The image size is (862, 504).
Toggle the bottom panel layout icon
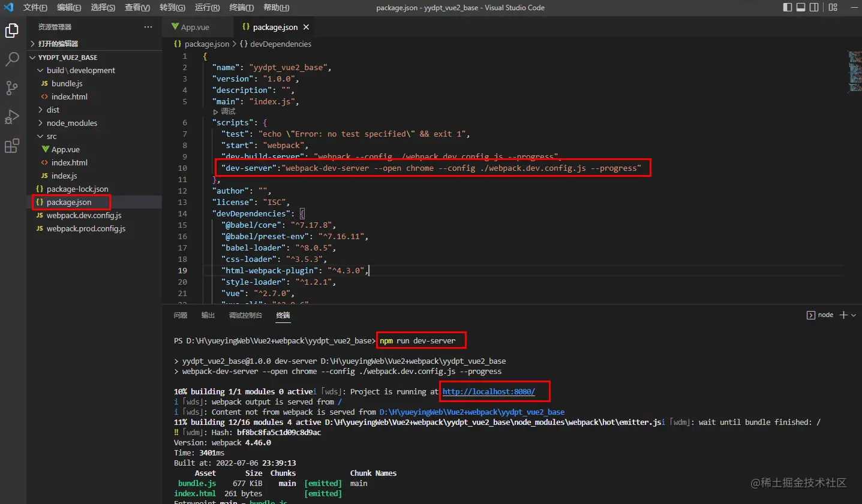pos(801,7)
